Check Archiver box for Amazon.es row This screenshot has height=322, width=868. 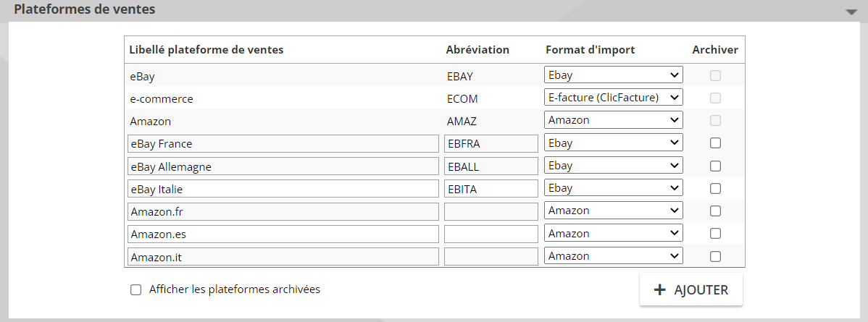click(x=715, y=234)
